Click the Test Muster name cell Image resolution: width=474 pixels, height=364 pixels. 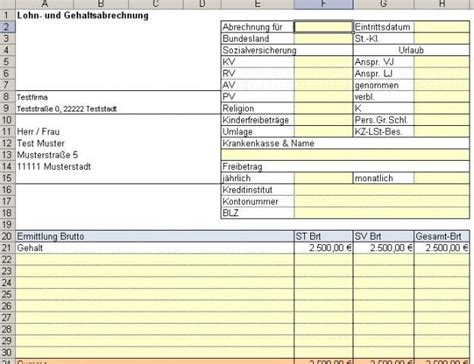click(41, 143)
